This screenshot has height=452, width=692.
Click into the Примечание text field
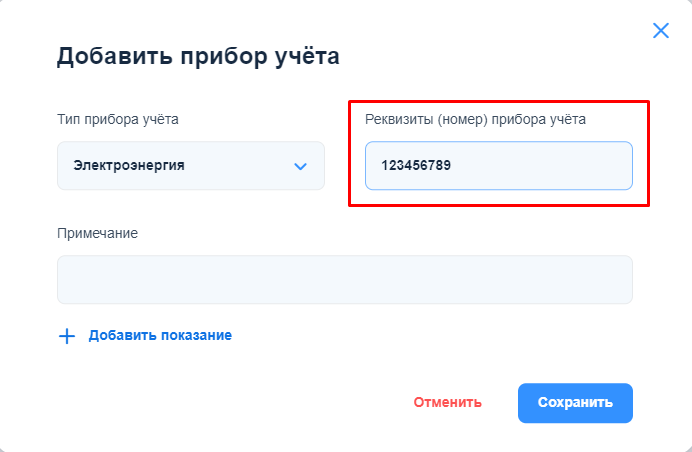pos(344,279)
